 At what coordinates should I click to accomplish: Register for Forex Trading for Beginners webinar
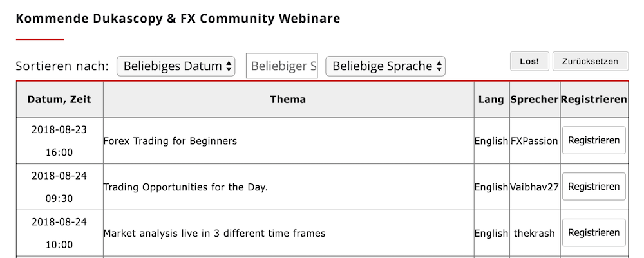[594, 140]
